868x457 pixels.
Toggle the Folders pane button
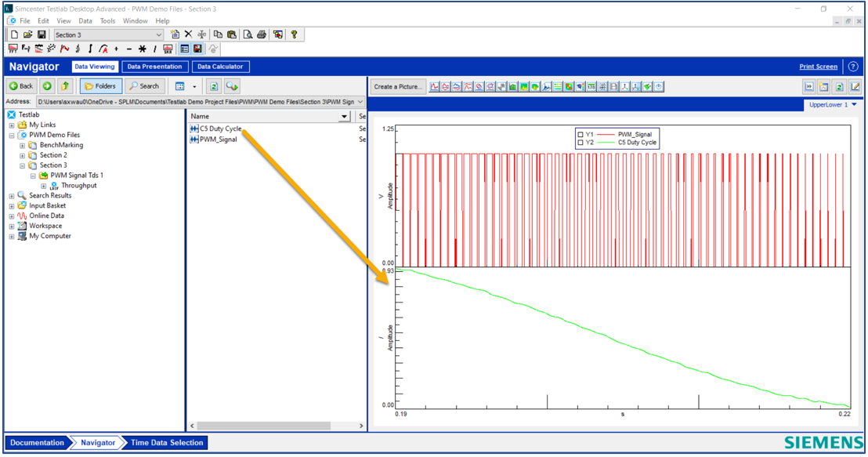tap(101, 86)
